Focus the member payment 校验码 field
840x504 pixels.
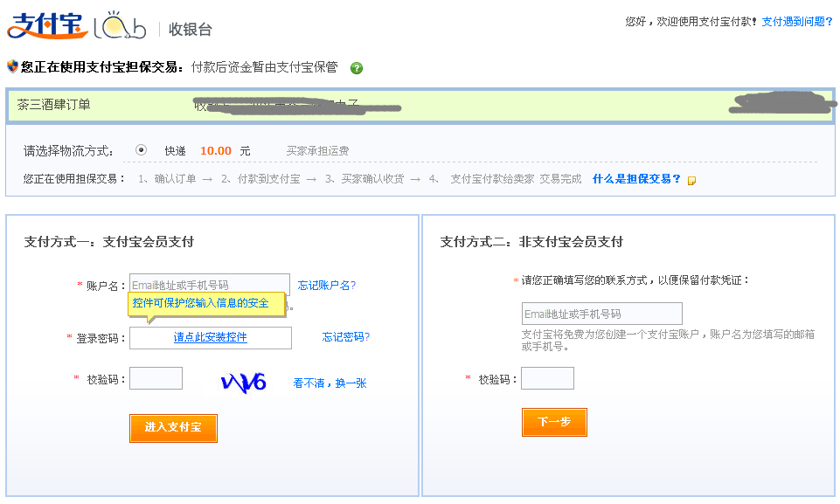pos(156,378)
